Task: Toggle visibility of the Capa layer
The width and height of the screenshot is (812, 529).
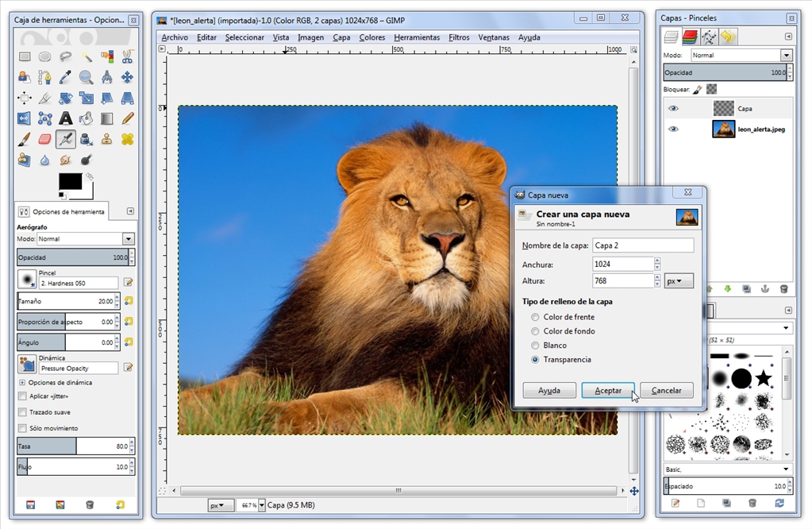Action: tap(674, 108)
